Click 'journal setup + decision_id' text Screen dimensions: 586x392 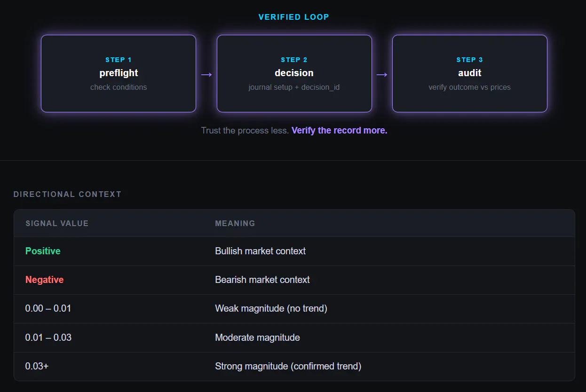(x=294, y=87)
